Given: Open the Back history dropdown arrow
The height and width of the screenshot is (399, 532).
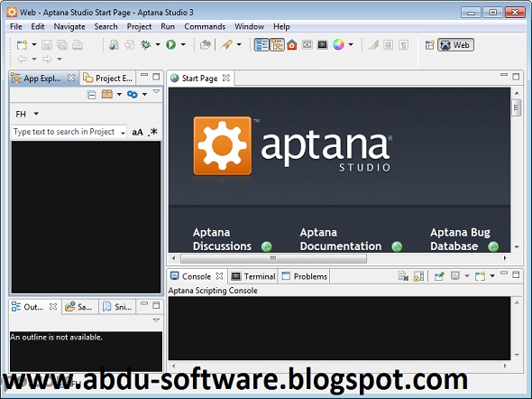Looking at the screenshot, I should [34, 59].
